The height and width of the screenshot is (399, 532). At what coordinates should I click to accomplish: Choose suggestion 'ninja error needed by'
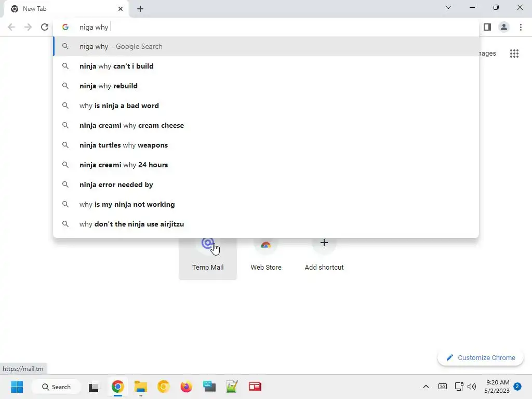click(266, 184)
